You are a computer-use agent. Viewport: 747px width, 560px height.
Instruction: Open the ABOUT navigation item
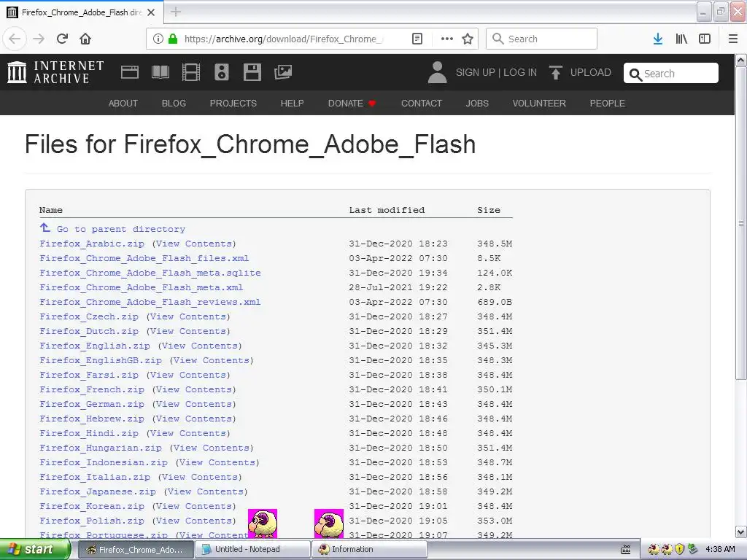(x=123, y=104)
